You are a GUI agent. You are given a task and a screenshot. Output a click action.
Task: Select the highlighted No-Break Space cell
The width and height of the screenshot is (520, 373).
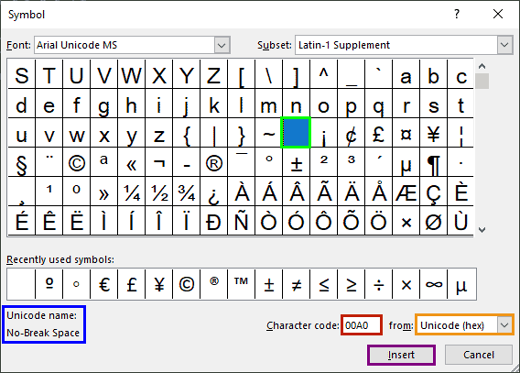coord(296,132)
